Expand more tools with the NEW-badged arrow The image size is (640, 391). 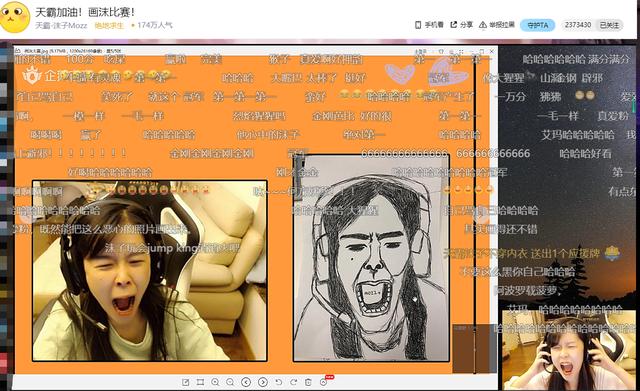pyautogui.click(x=323, y=382)
